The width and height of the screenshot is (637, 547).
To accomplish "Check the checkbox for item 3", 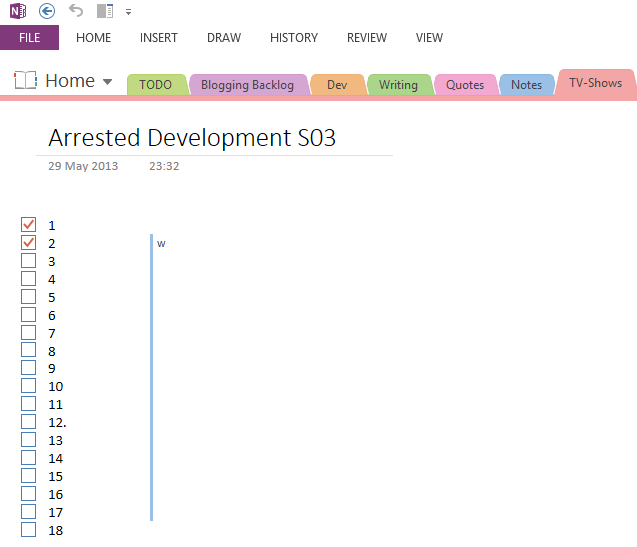I will (x=28, y=260).
